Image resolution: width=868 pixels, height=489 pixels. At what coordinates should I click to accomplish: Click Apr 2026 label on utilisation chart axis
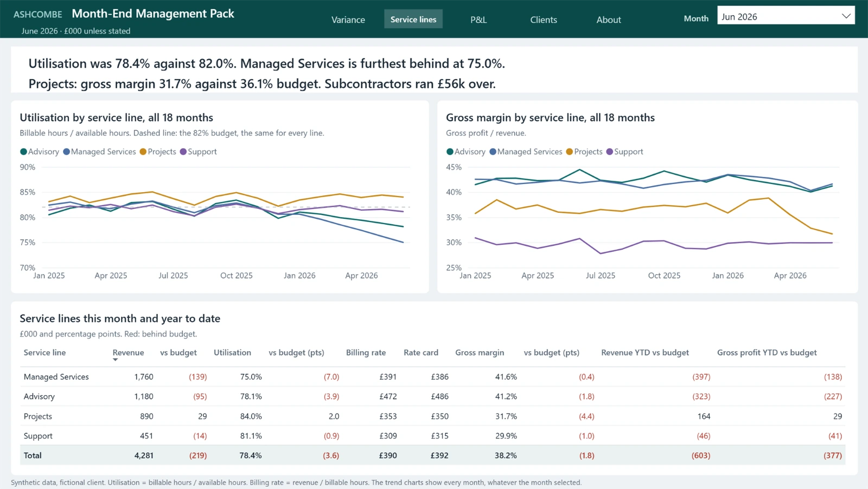(361, 276)
